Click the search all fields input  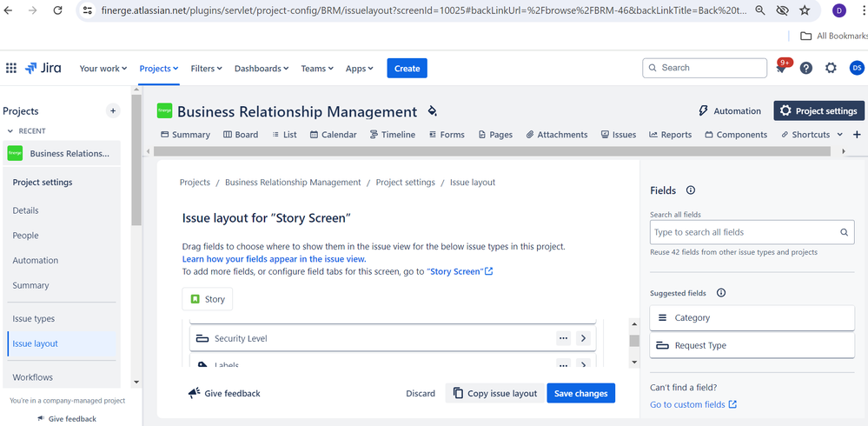(x=752, y=232)
